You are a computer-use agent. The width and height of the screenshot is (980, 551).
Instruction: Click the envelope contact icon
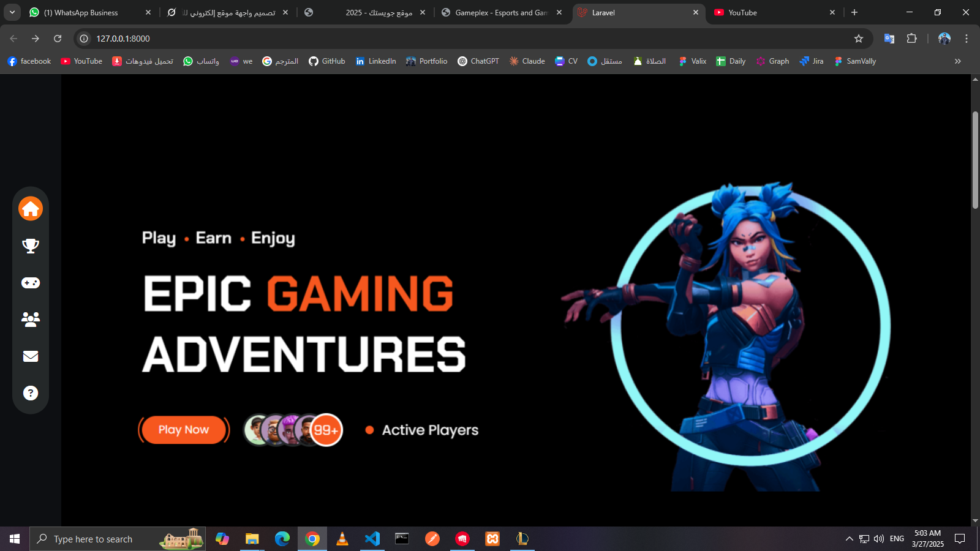pyautogui.click(x=31, y=356)
